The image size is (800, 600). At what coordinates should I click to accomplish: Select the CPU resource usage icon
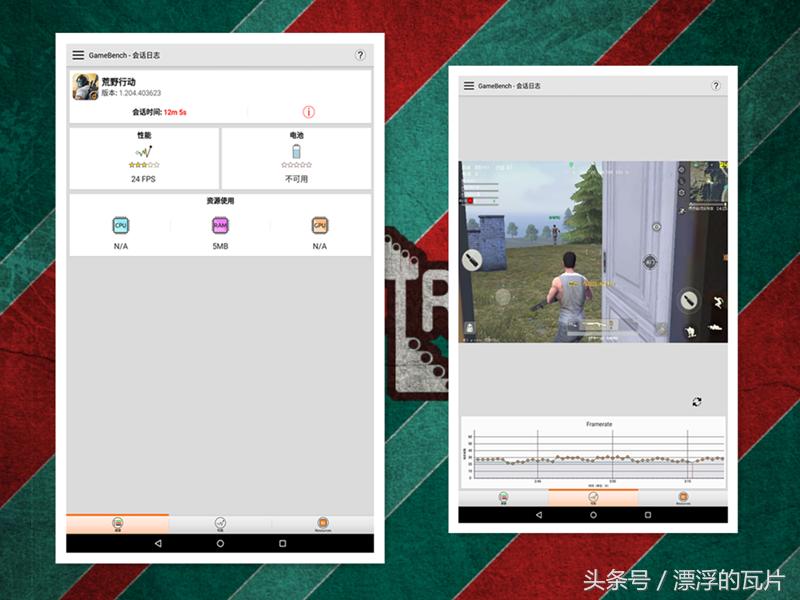tap(122, 224)
